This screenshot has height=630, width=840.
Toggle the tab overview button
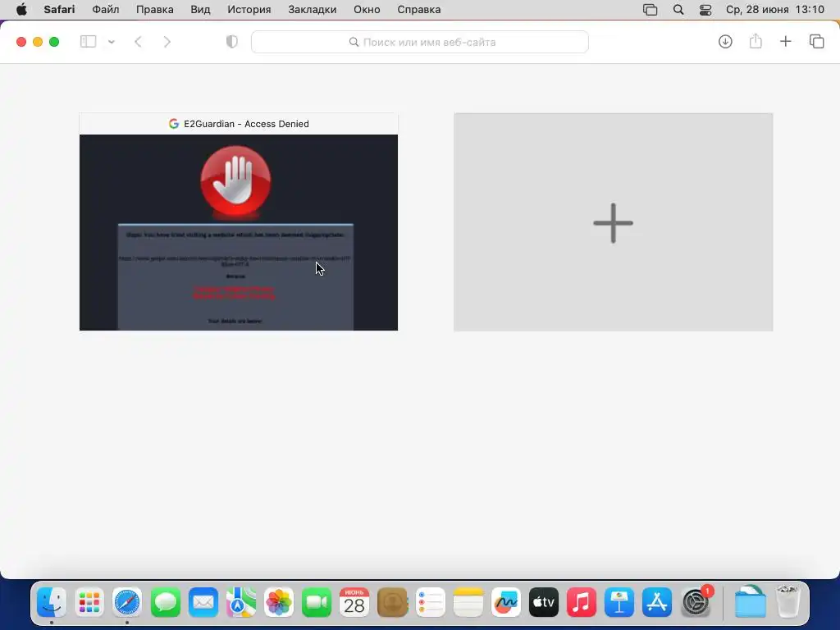(816, 41)
